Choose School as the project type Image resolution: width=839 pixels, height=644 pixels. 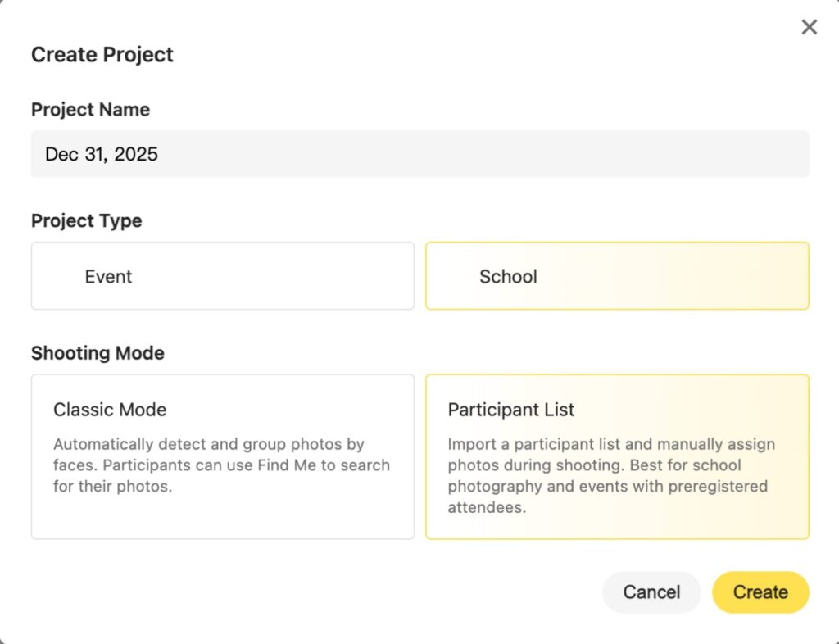pos(617,276)
